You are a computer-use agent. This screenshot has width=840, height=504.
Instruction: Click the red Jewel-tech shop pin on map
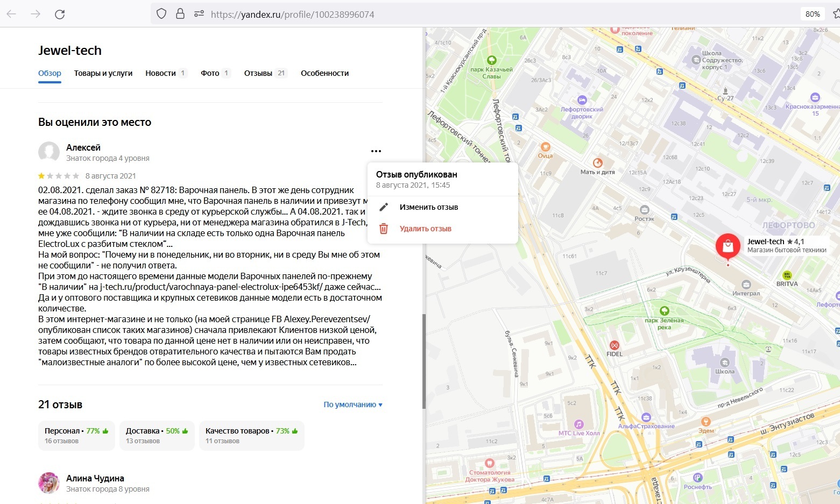pos(728,246)
